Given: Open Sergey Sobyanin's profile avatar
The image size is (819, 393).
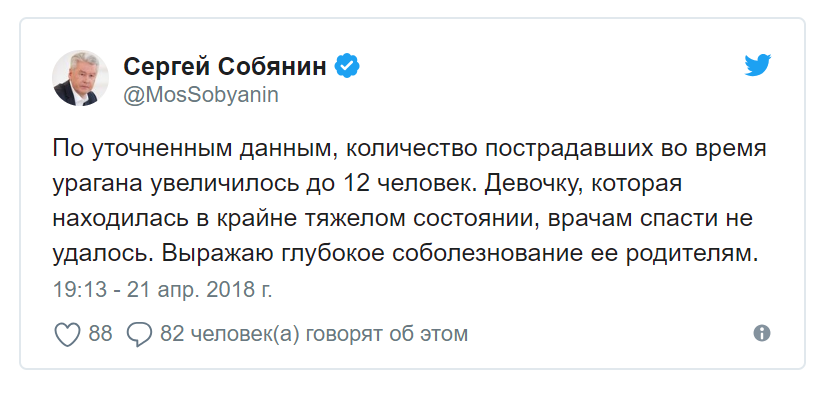Looking at the screenshot, I should (80, 78).
